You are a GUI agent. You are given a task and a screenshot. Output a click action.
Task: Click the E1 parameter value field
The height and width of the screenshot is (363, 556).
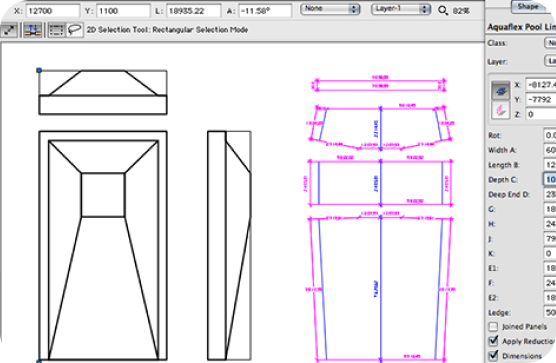point(550,268)
